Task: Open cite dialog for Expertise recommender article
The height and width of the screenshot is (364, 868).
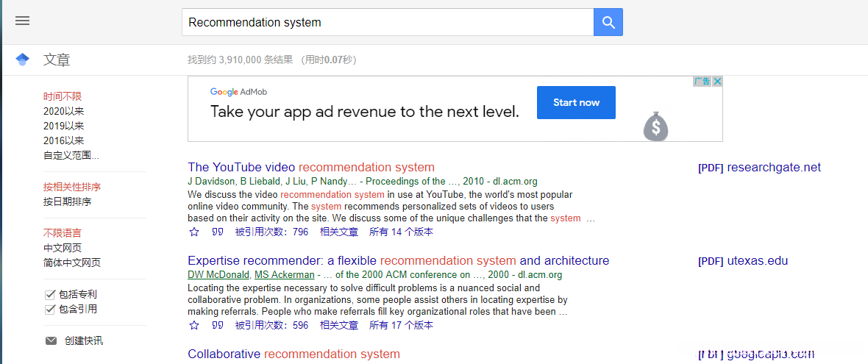Action: 218,325
